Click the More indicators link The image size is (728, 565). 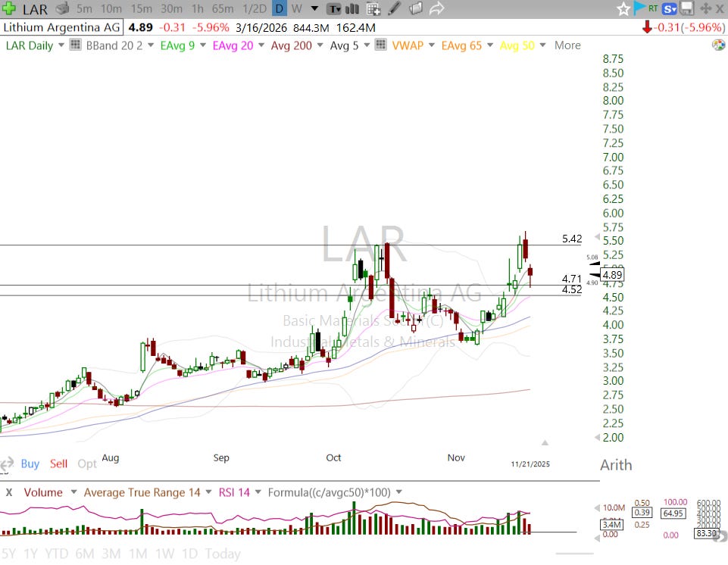tap(567, 45)
